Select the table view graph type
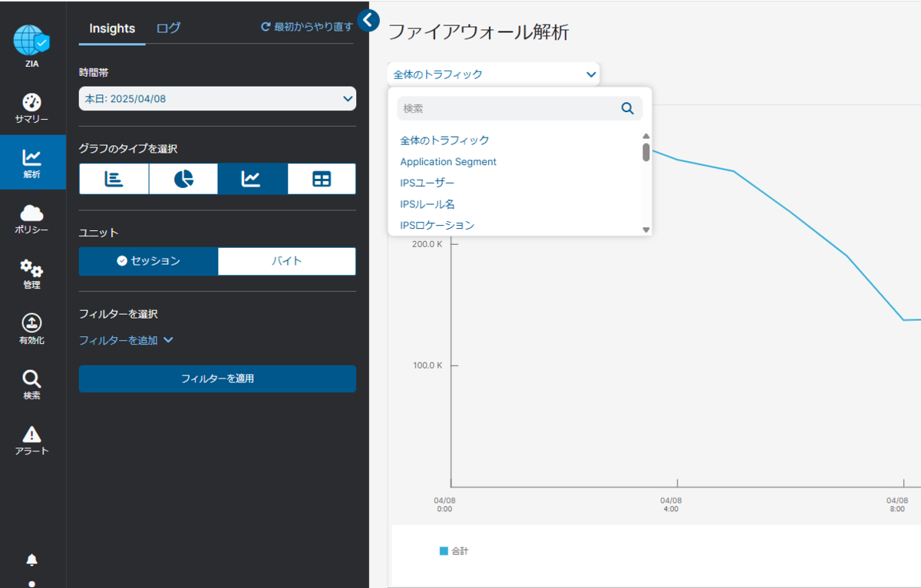This screenshot has height=588, width=921. [x=322, y=179]
